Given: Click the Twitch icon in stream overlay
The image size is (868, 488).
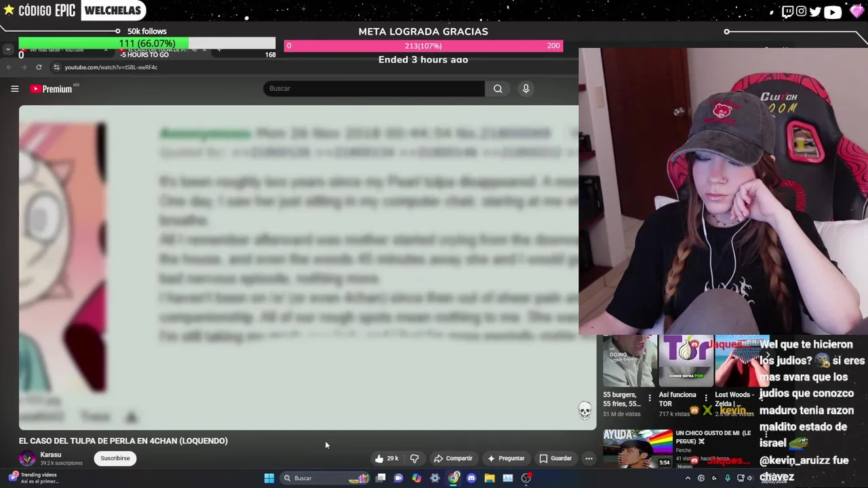Looking at the screenshot, I should 787,11.
